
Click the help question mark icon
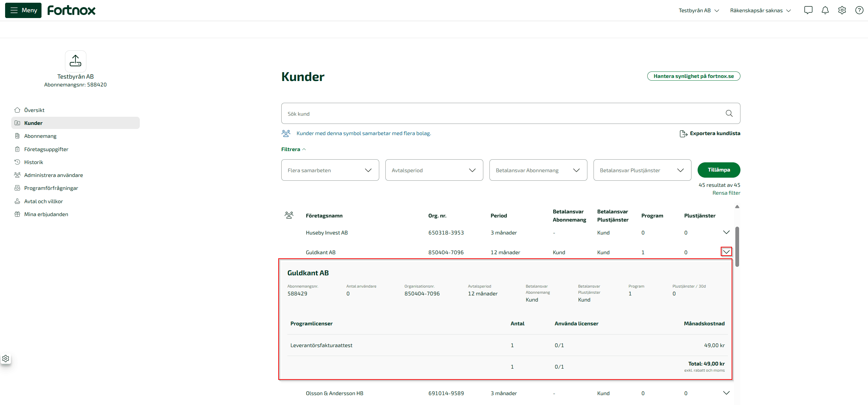point(859,10)
